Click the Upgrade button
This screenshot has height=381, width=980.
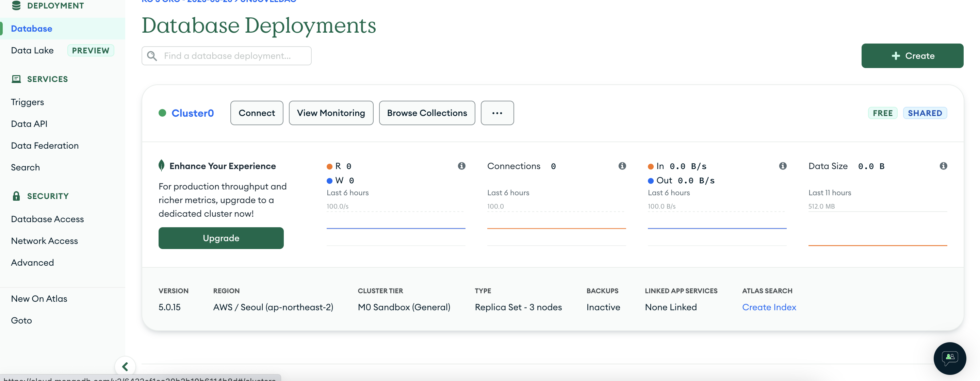(x=221, y=238)
